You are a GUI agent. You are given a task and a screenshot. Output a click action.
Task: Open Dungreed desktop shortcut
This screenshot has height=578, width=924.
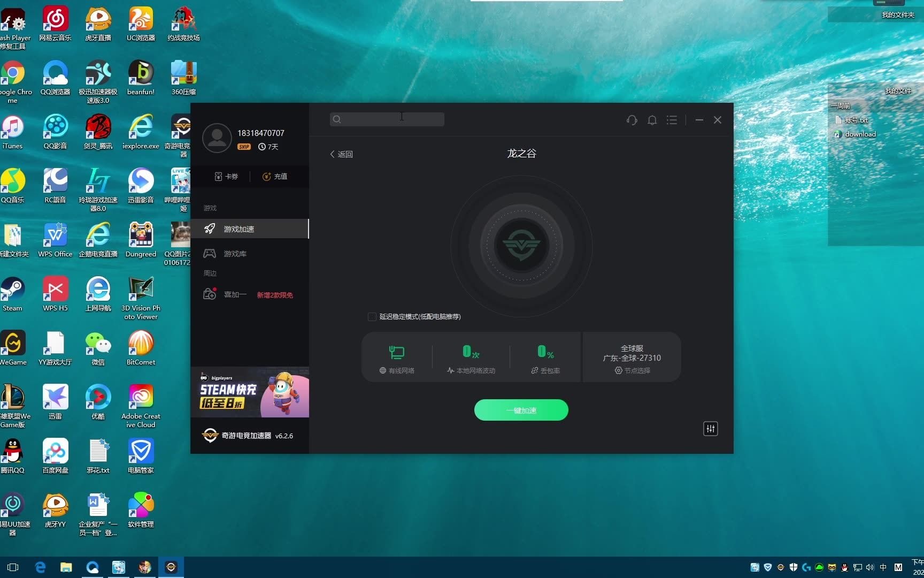141,240
